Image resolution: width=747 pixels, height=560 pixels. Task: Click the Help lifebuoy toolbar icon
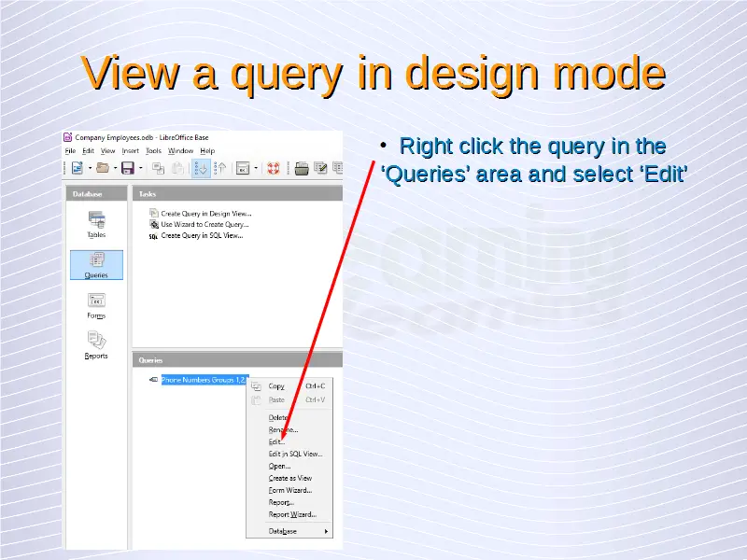(274, 169)
